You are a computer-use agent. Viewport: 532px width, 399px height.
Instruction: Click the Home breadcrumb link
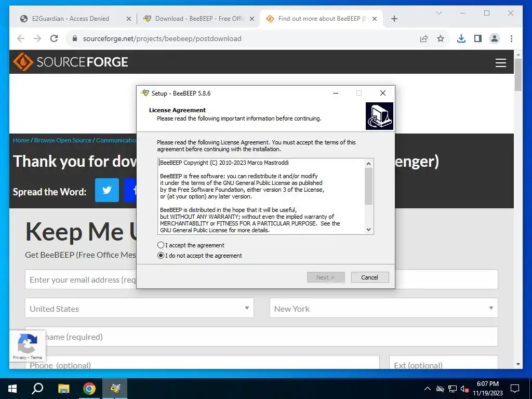(21, 140)
